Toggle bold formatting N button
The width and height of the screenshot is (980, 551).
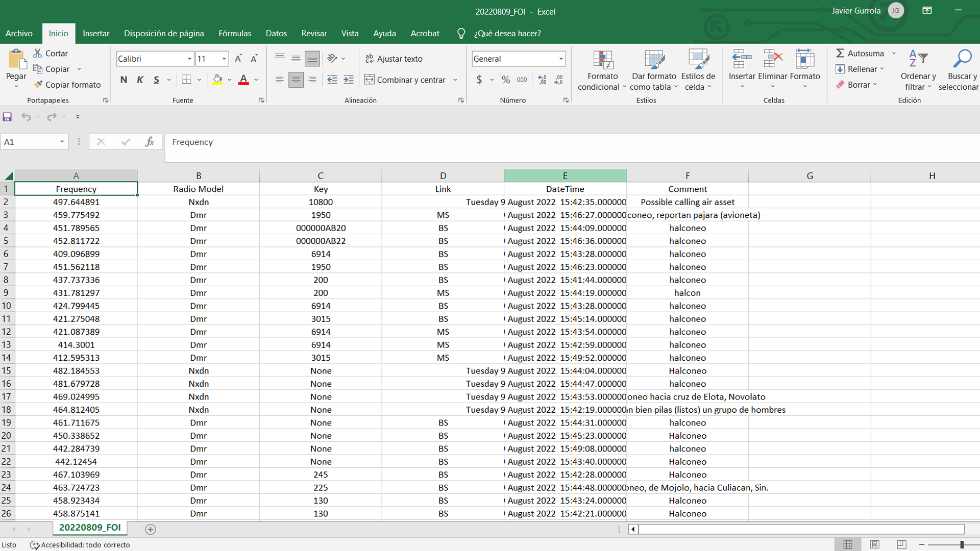coord(124,80)
